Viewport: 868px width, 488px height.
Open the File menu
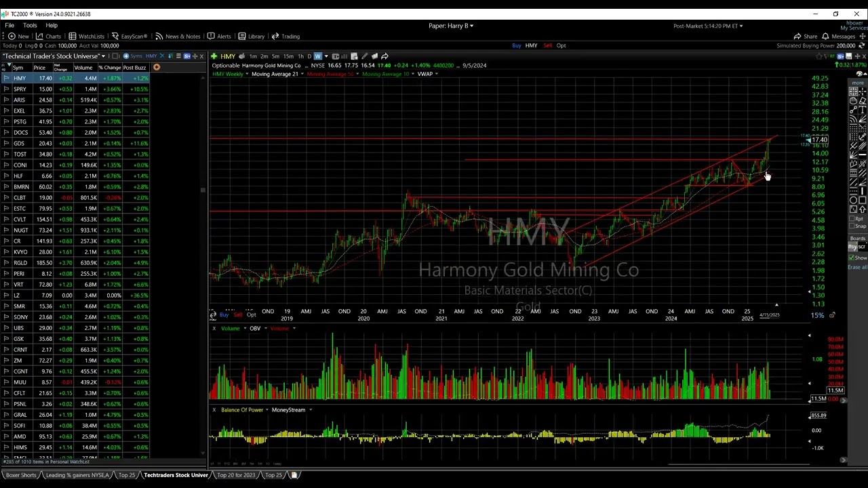[x=9, y=26]
